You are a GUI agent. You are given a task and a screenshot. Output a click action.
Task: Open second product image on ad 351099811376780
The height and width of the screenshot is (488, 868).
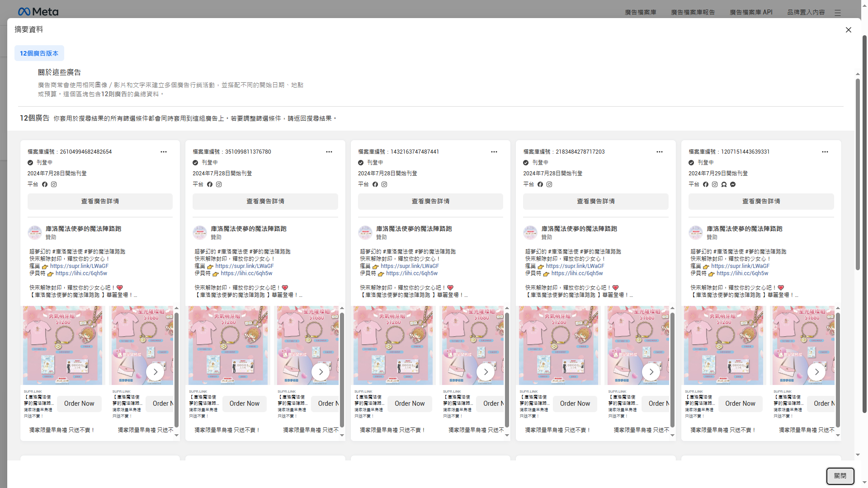tap(307, 346)
